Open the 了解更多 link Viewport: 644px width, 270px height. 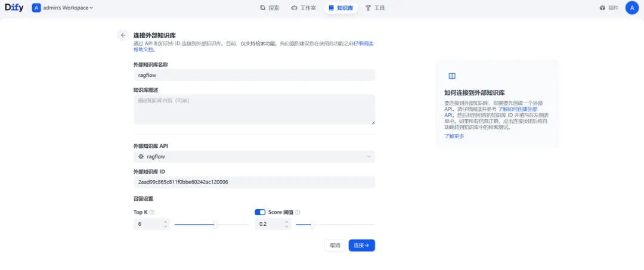point(454,136)
